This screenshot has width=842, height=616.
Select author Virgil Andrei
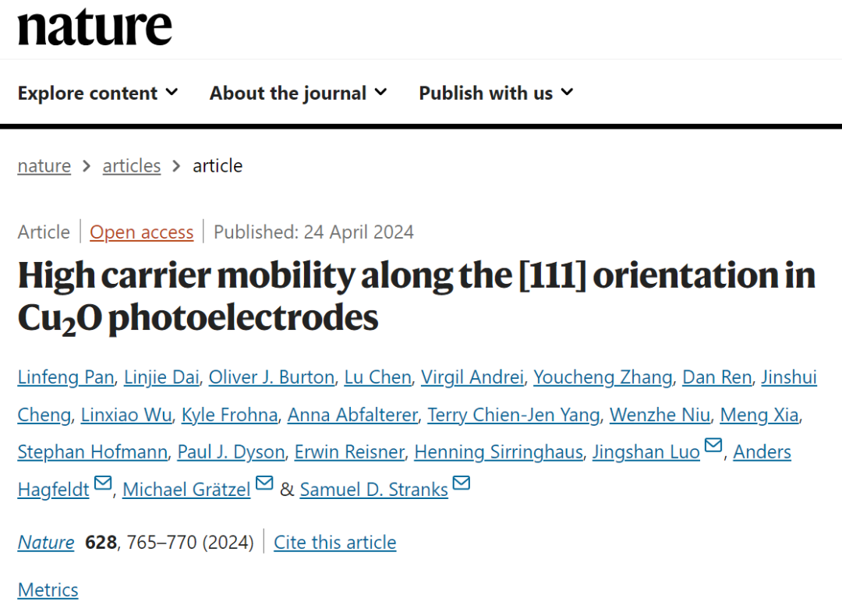click(472, 377)
